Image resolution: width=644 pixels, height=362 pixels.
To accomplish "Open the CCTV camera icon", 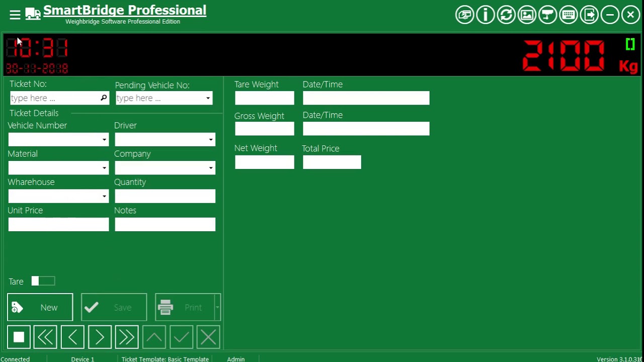I will [547, 15].
